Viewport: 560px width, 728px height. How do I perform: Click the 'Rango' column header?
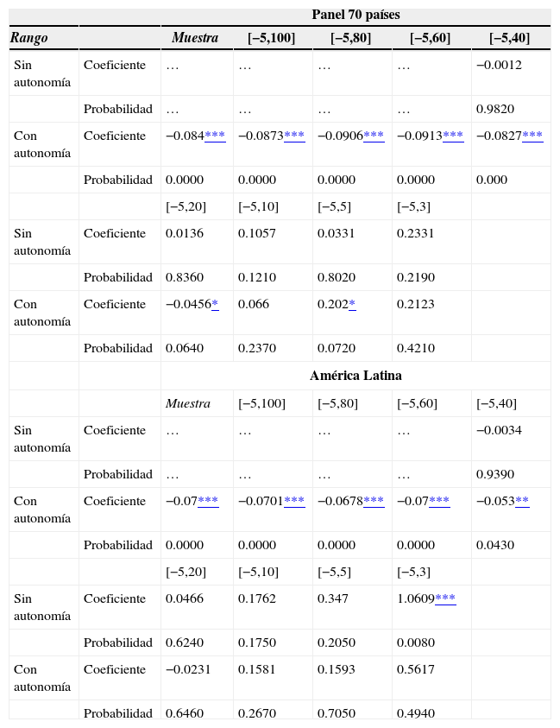coord(29,38)
